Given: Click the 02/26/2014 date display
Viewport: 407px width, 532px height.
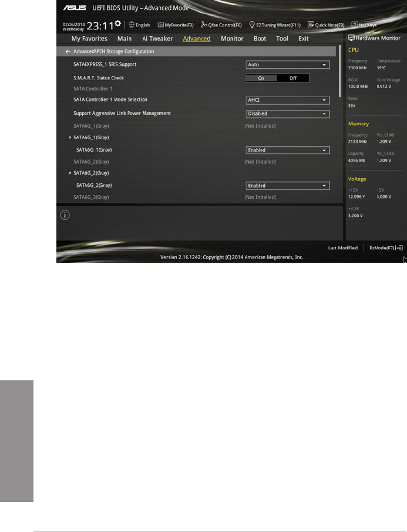Looking at the screenshot, I should pos(73,25).
